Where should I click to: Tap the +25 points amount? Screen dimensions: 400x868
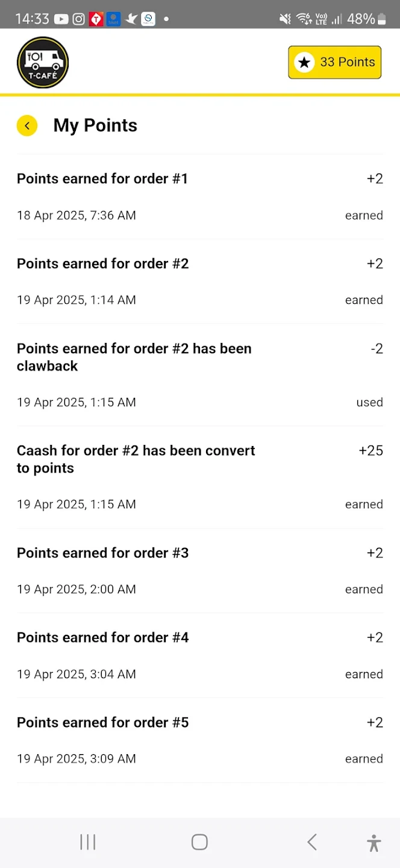[x=370, y=451]
